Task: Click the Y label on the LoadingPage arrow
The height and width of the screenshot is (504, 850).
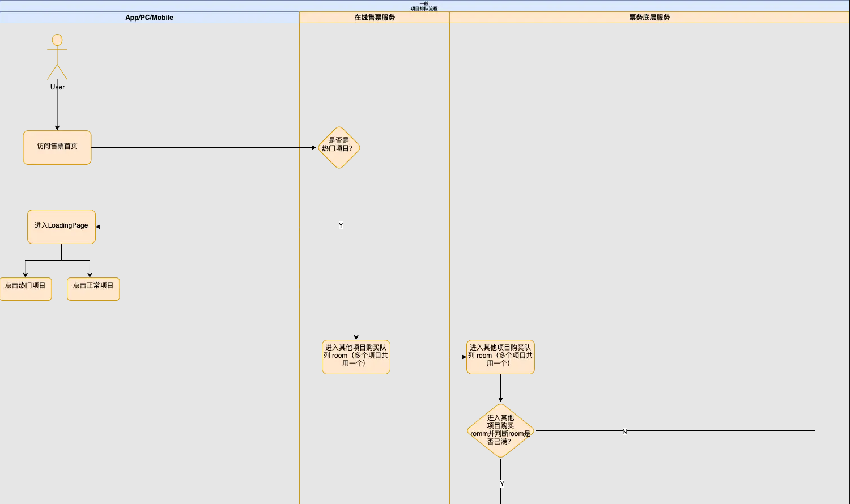Action: point(341,225)
